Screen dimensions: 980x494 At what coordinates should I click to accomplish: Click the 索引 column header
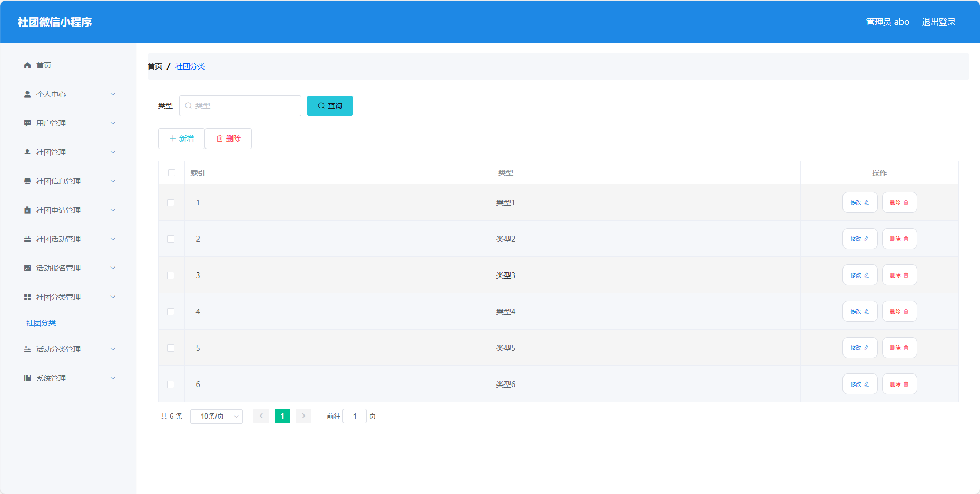point(198,173)
